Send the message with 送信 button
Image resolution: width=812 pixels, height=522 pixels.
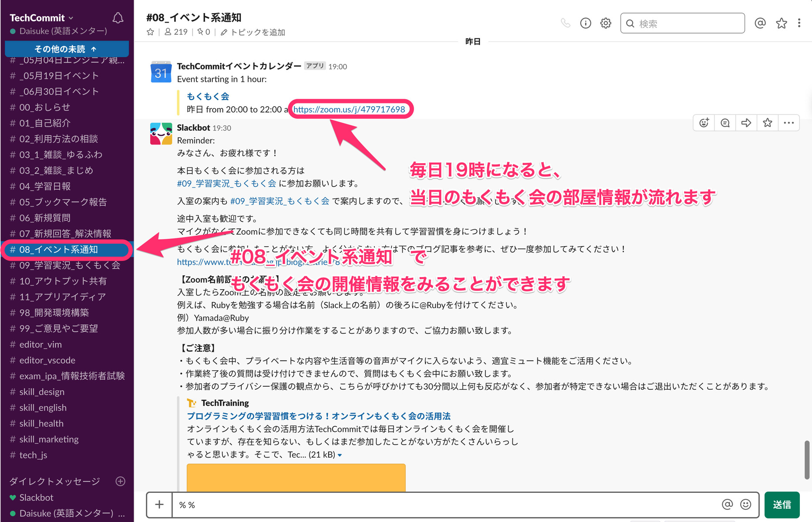[782, 505]
